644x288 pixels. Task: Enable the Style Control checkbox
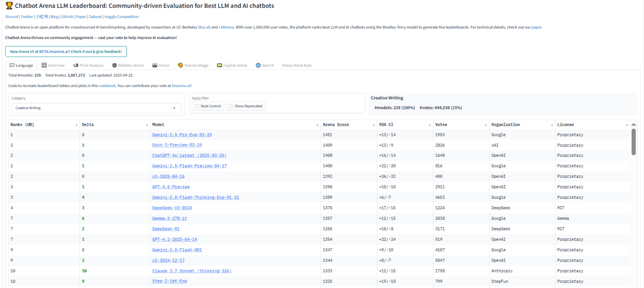(197, 106)
